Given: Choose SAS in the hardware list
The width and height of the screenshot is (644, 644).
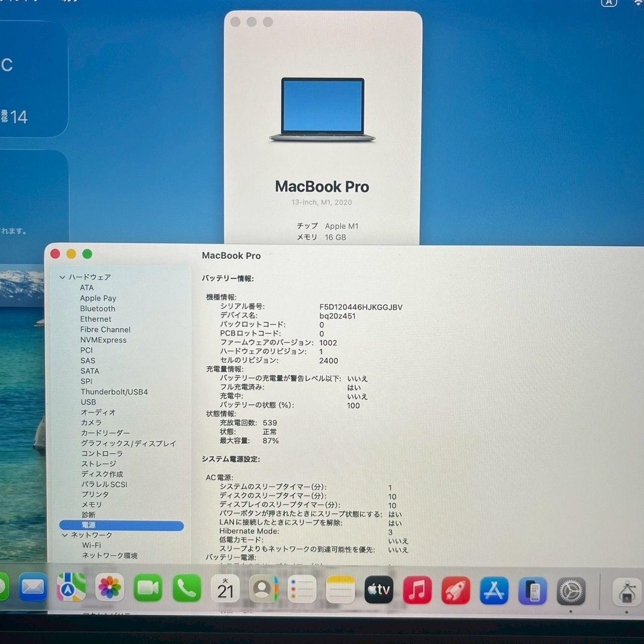Looking at the screenshot, I should click(88, 361).
